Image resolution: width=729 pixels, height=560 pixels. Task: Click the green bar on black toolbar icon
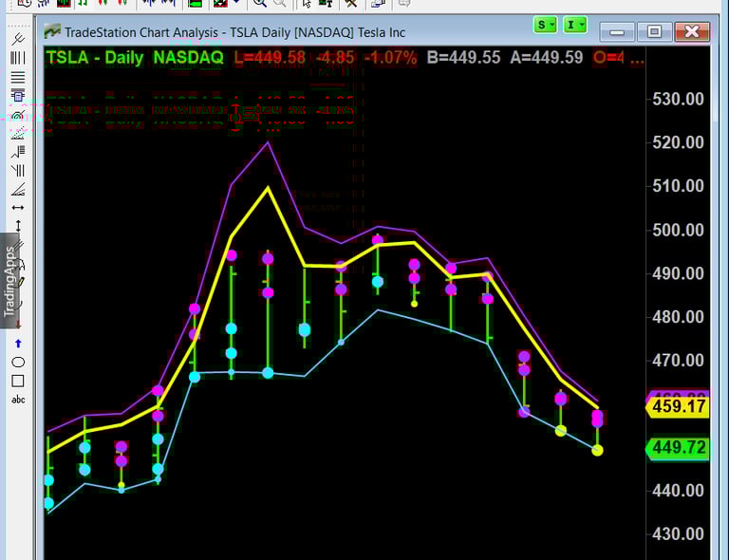[196, 3]
